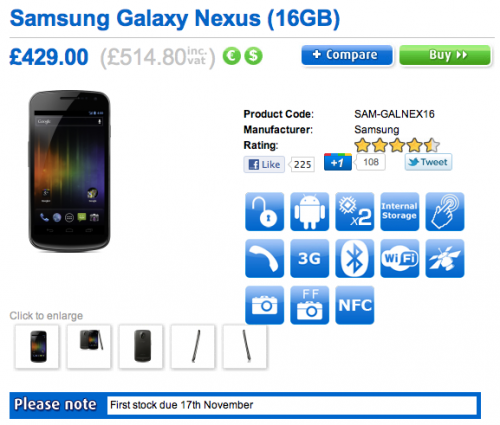Click the star rating
500x425 pixels.
coord(397,145)
